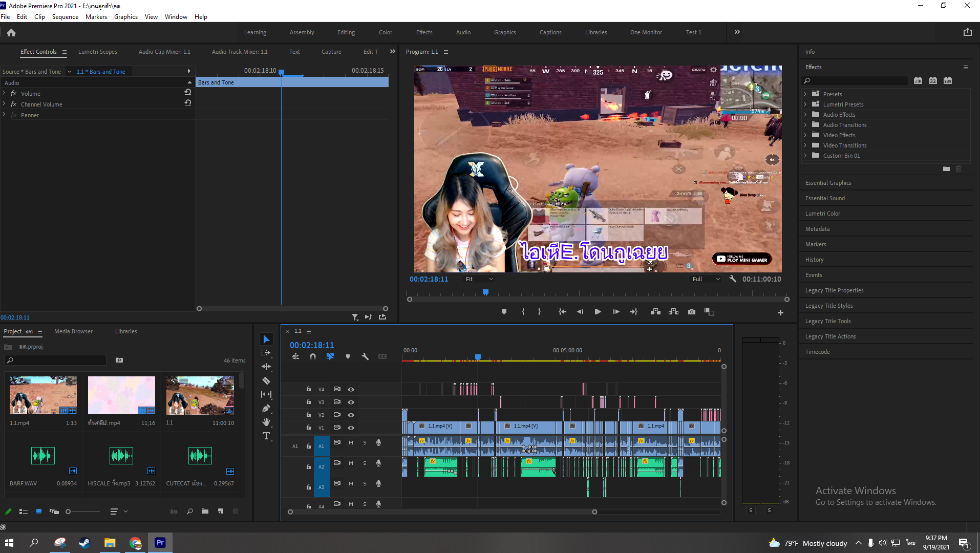The width and height of the screenshot is (980, 553).
Task: Open the Fit zoom level dropdown
Action: (x=479, y=279)
